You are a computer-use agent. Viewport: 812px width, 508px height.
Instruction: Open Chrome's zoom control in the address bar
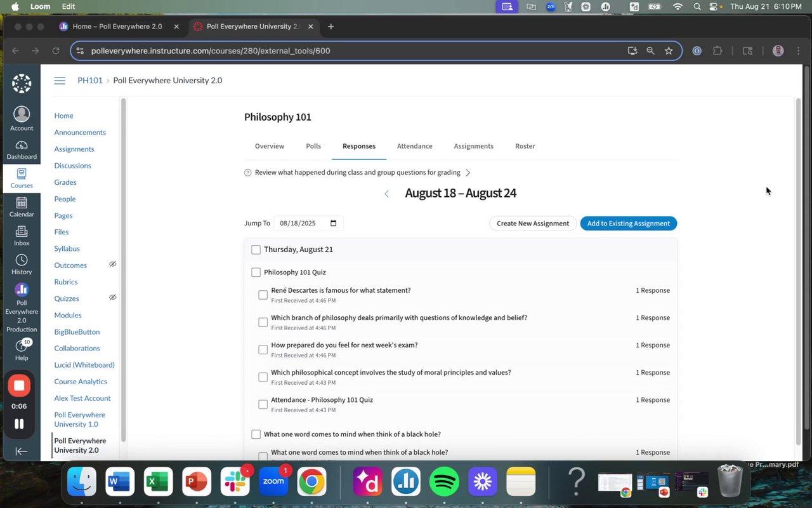650,51
